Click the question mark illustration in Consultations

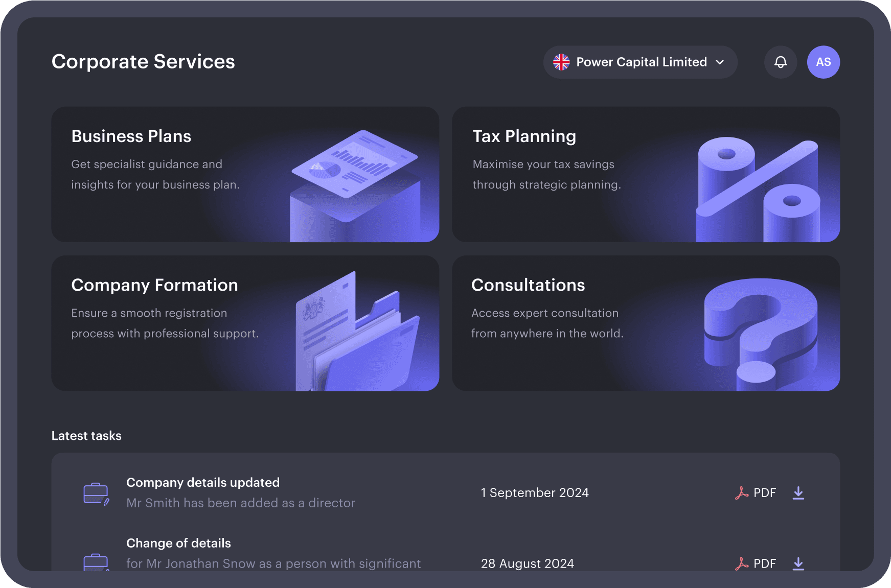760,332
